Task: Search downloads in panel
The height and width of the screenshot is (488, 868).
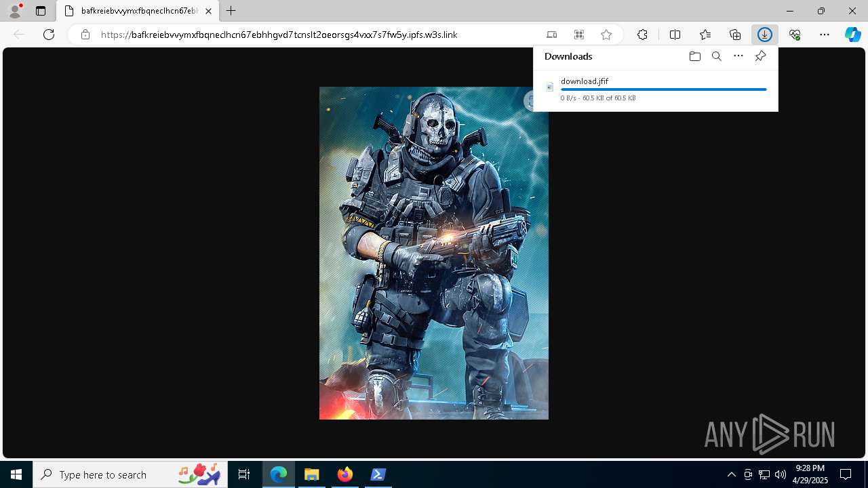Action: coord(717,56)
